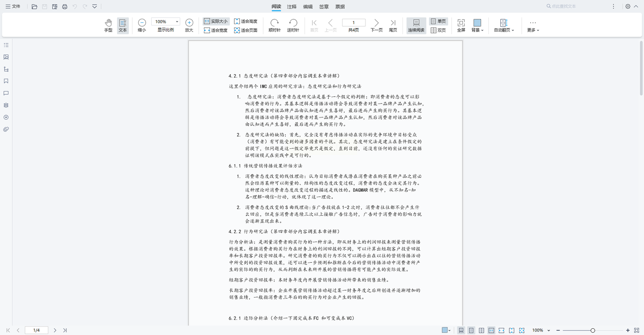Switch to the Read (阅读) tab

(276, 7)
